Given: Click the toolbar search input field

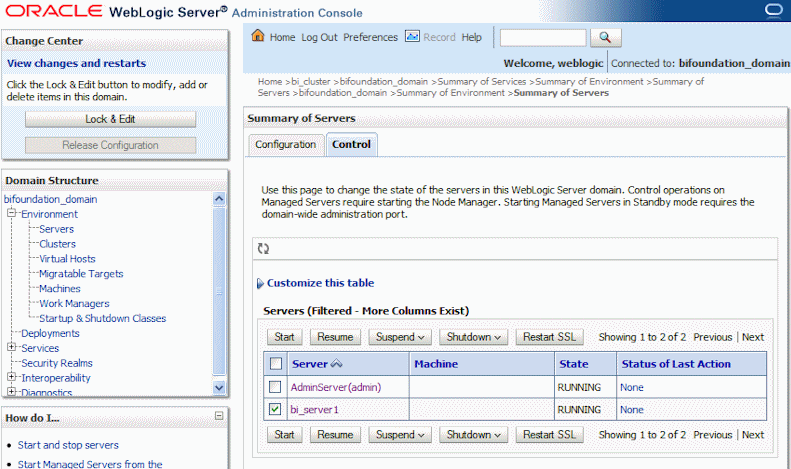Looking at the screenshot, I should tap(543, 37).
